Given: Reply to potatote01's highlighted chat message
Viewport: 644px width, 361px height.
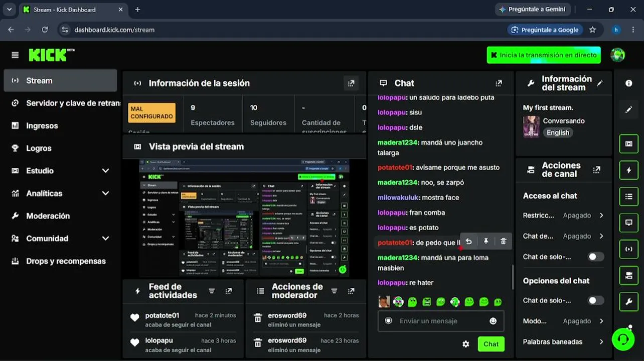Looking at the screenshot, I should (468, 241).
